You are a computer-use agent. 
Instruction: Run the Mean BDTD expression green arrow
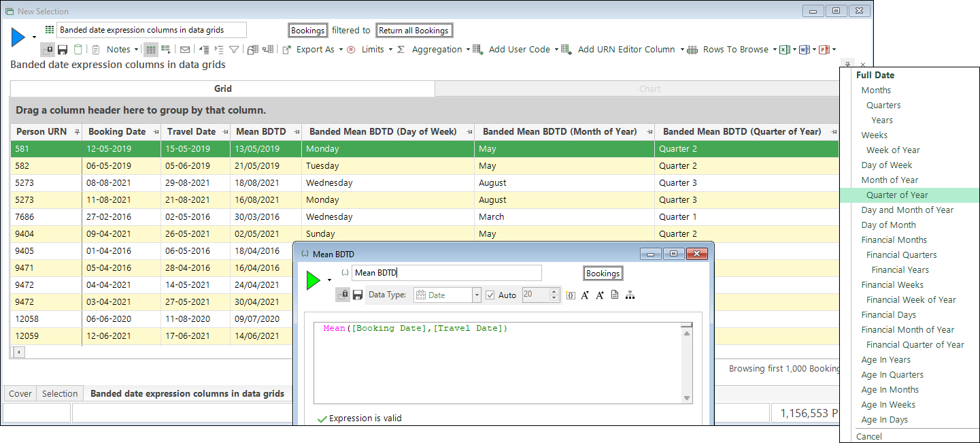coord(314,280)
